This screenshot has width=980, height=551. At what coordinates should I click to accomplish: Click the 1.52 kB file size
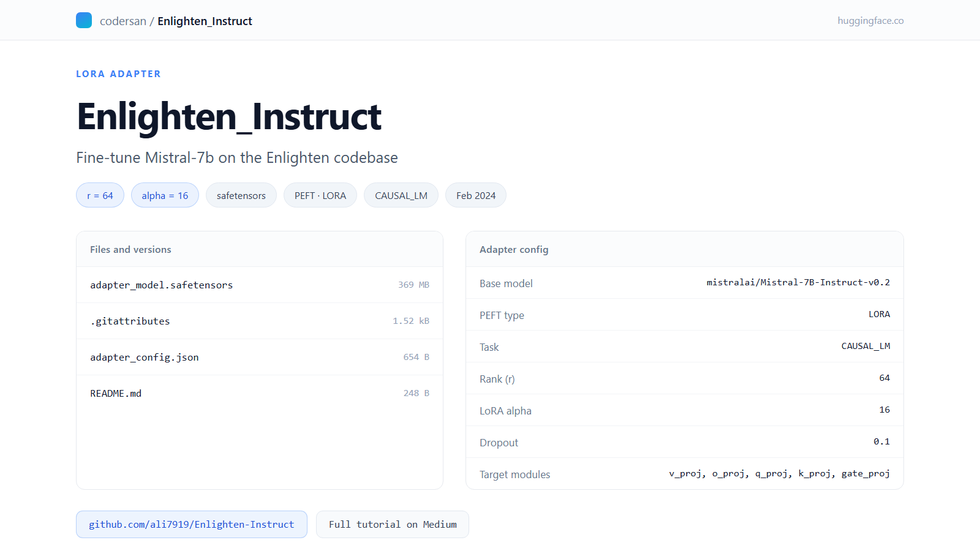(411, 321)
